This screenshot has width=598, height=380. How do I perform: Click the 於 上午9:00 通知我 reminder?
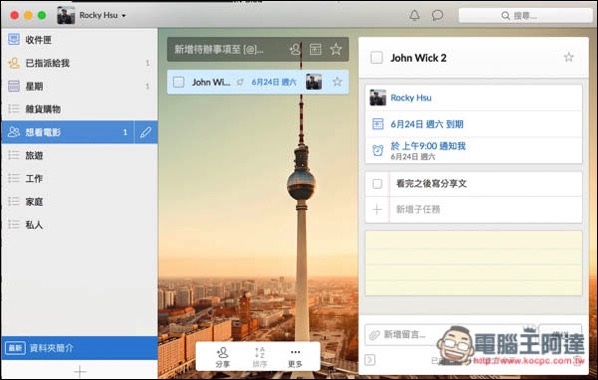click(428, 146)
